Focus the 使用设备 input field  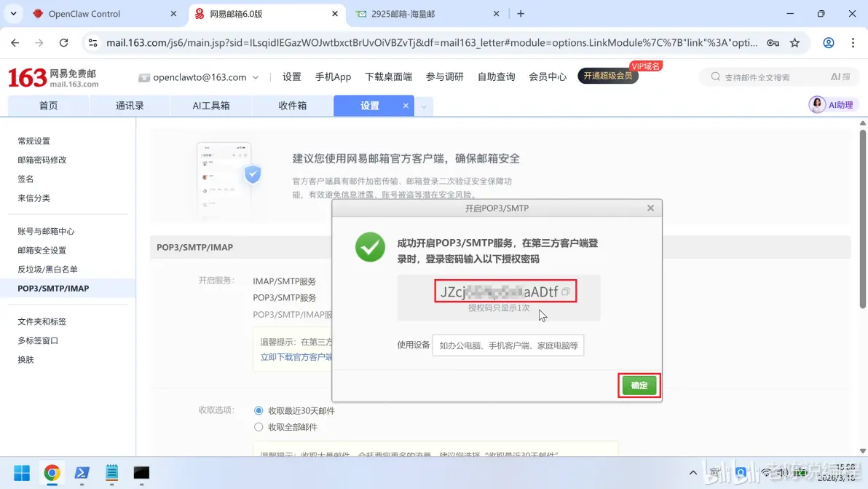508,345
